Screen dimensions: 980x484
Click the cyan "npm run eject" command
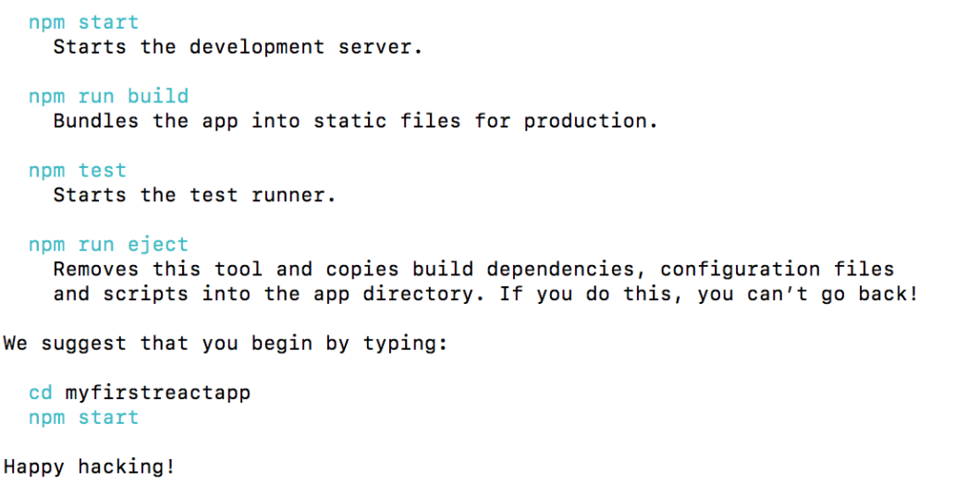[x=108, y=245]
